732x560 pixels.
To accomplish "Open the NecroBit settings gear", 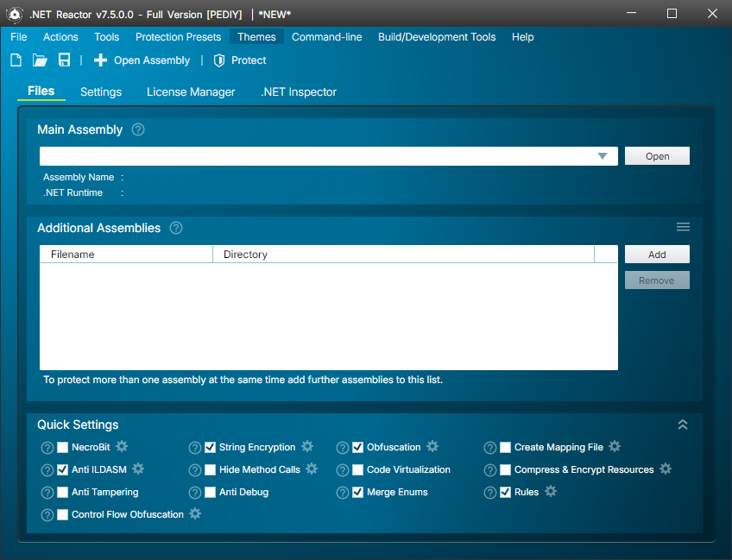I will click(121, 447).
